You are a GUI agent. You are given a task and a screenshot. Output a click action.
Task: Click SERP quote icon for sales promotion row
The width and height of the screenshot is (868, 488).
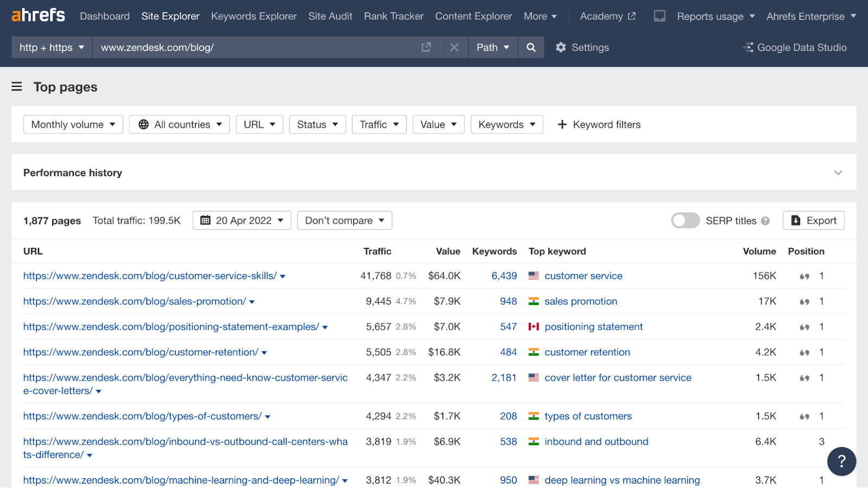[805, 302]
